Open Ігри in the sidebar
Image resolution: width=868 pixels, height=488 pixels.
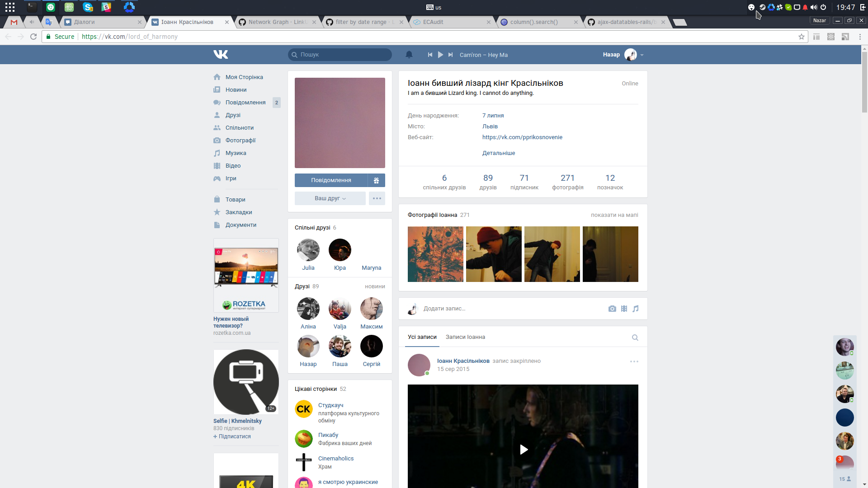[231, 178]
